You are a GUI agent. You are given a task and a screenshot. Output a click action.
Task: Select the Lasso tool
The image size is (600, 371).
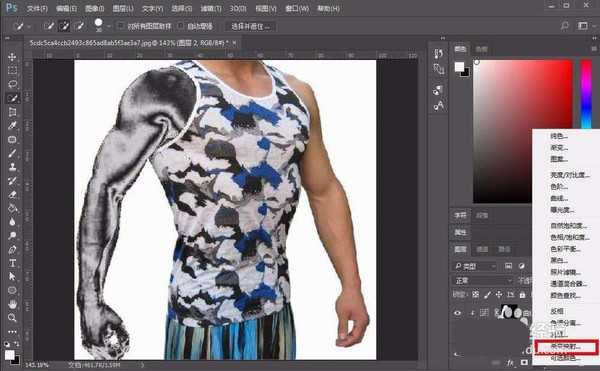pos(12,84)
